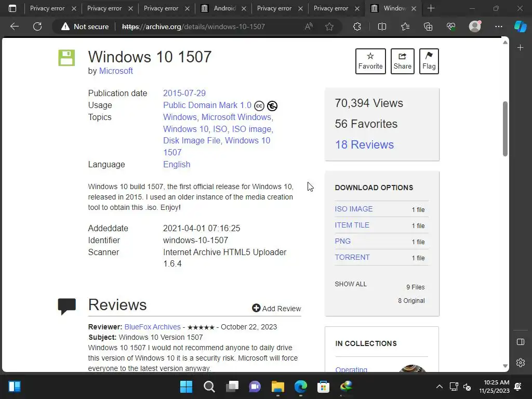The width and height of the screenshot is (532, 399).
Task: Click the browser back arrow
Action: [14, 26]
